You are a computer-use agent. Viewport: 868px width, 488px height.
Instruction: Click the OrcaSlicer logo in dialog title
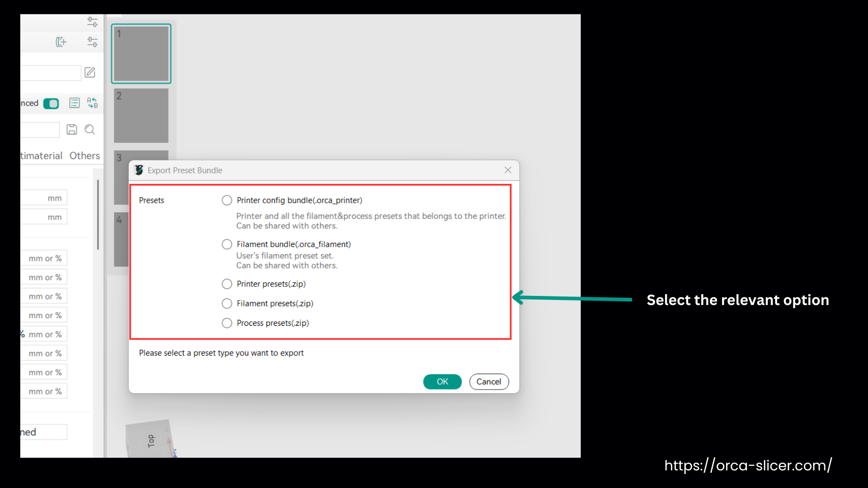coord(139,170)
